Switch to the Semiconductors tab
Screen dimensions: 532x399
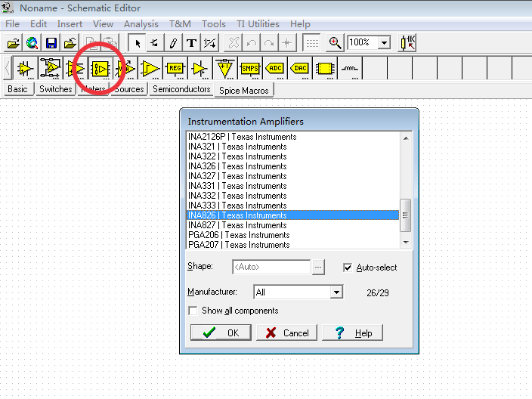tap(181, 89)
